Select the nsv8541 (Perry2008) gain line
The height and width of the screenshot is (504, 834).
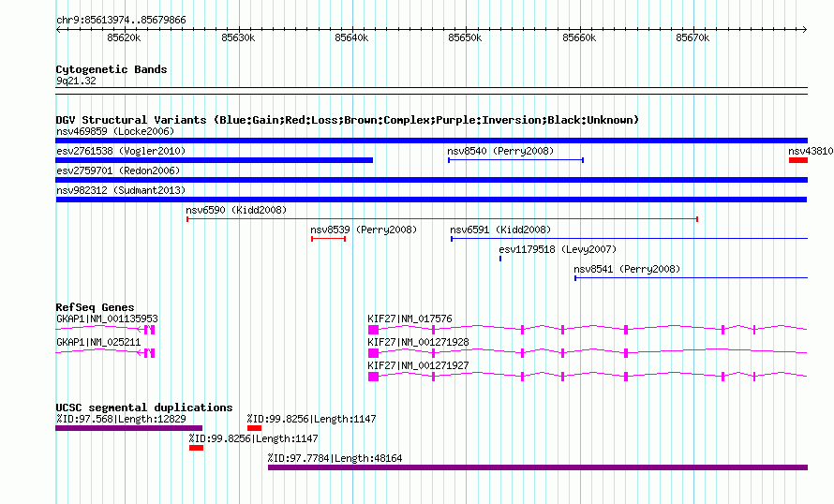point(691,278)
